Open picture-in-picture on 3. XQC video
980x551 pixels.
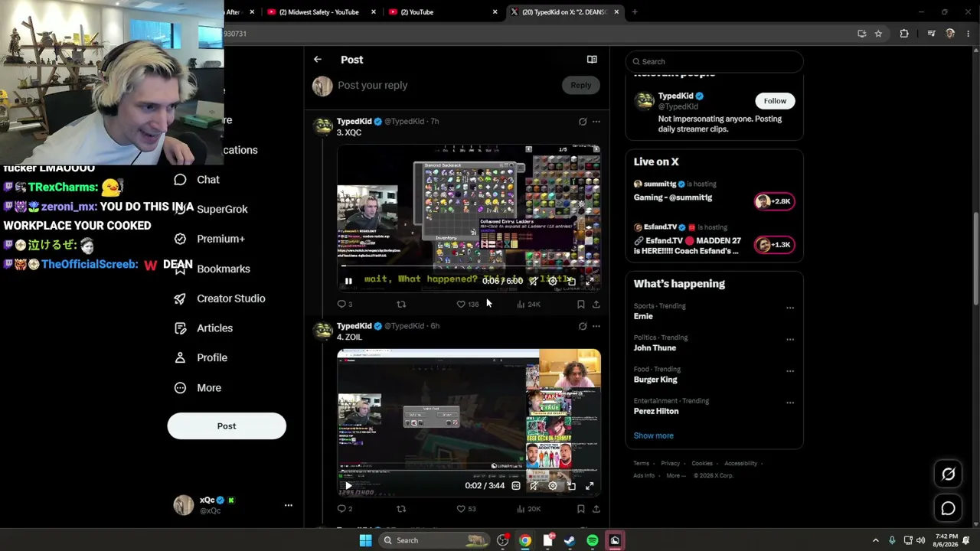point(571,282)
